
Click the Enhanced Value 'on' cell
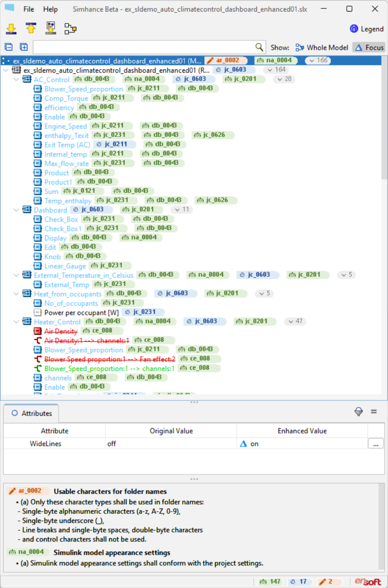point(302,443)
